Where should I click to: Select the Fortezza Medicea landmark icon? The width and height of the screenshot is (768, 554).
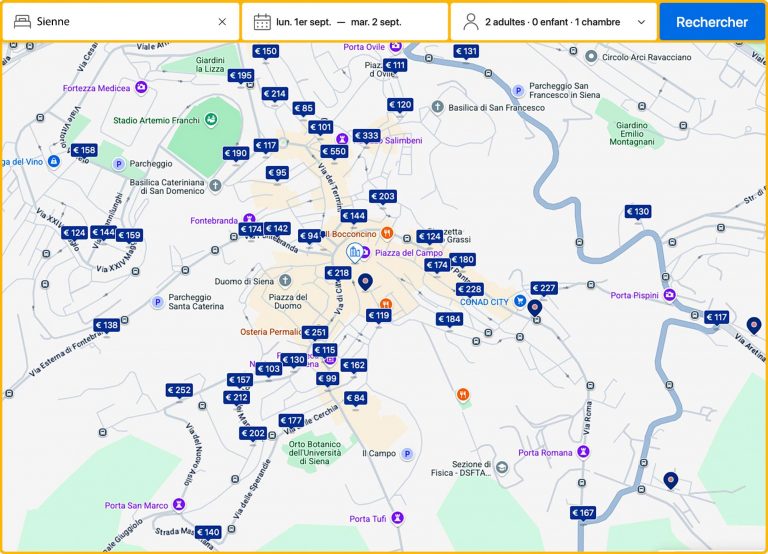(141, 88)
